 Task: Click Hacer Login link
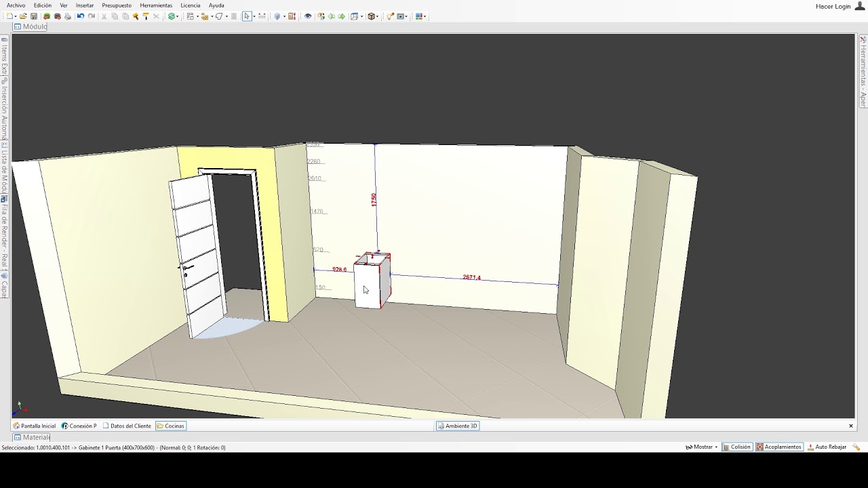pyautogui.click(x=833, y=6)
